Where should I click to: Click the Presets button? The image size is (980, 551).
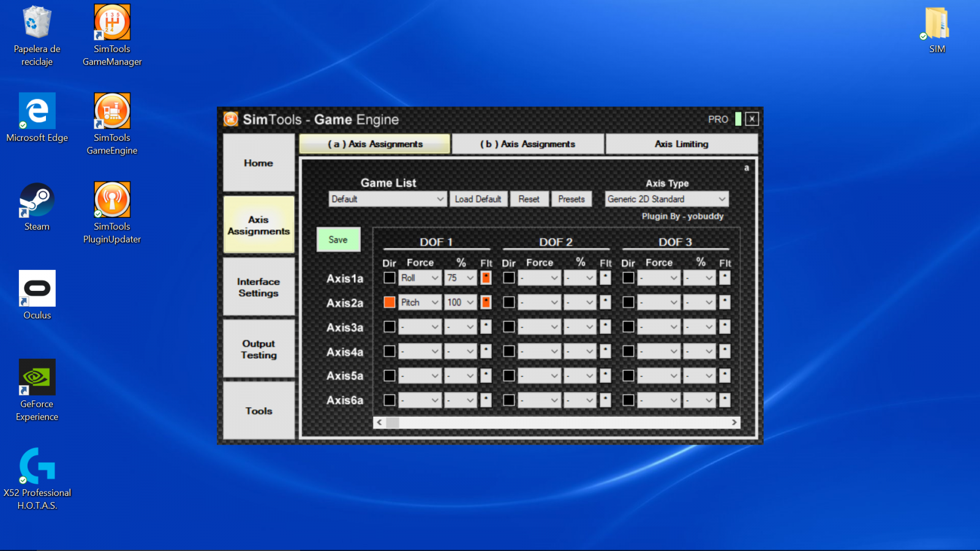(571, 199)
